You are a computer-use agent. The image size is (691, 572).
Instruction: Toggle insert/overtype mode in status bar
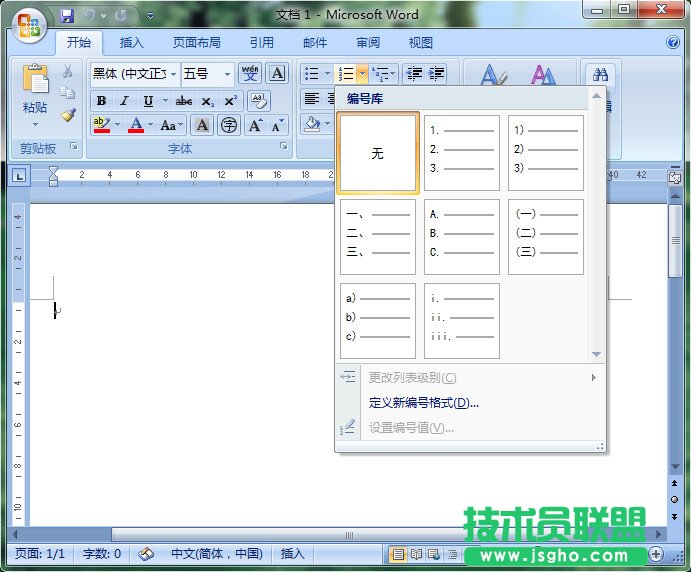pyautogui.click(x=292, y=553)
